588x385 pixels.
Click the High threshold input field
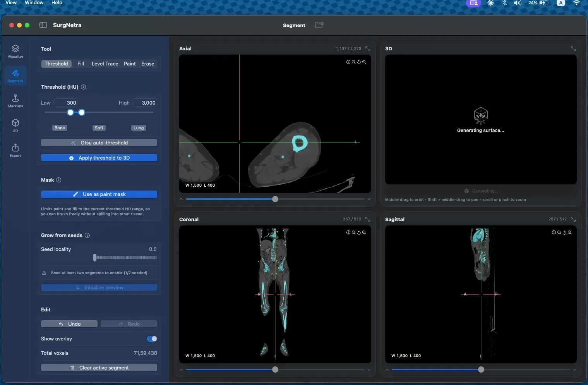(145, 103)
